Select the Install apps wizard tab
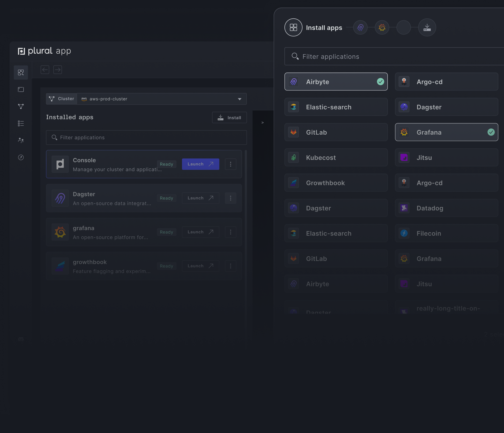Image resolution: width=504 pixels, height=433 pixels. [x=293, y=28]
